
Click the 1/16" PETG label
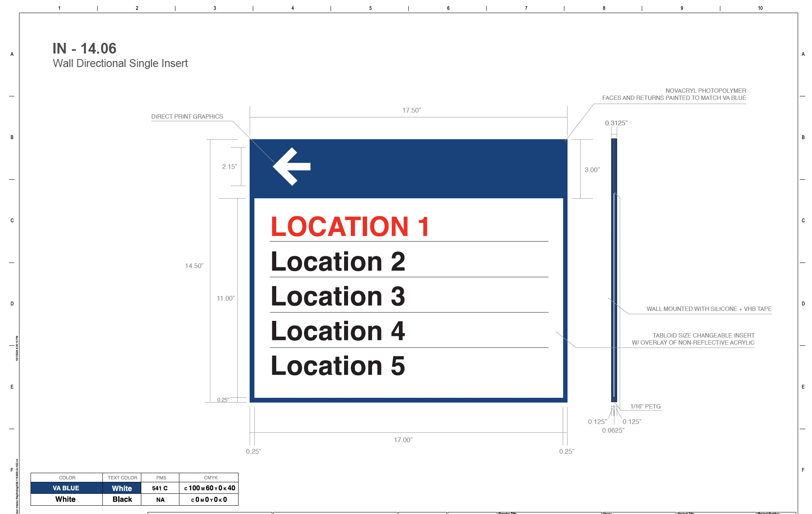[x=645, y=407]
